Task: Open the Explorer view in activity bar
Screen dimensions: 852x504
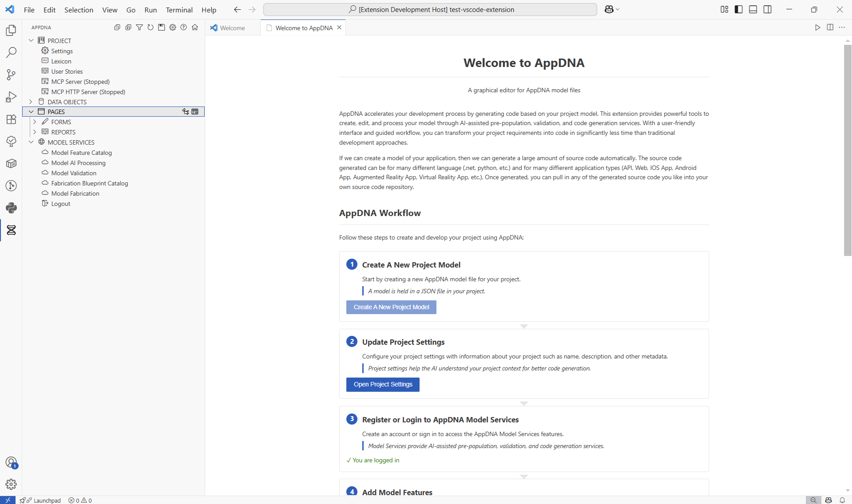Action: (11, 30)
